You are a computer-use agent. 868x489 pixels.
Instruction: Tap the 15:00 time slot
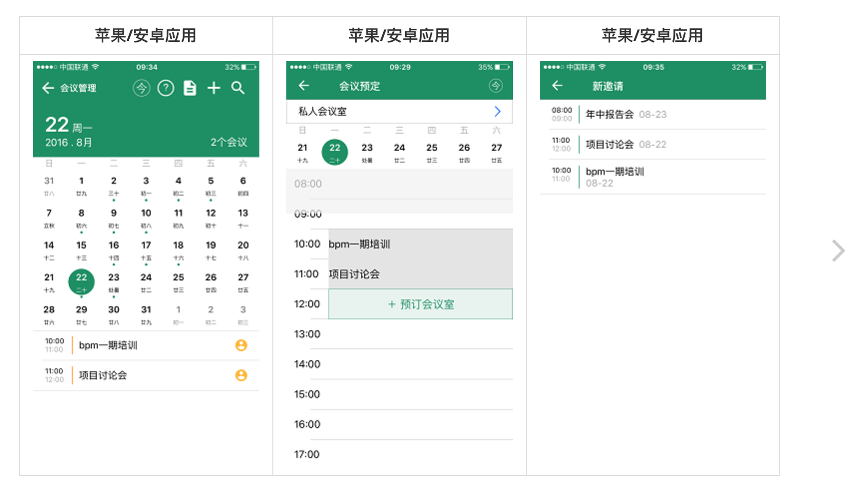point(400,394)
